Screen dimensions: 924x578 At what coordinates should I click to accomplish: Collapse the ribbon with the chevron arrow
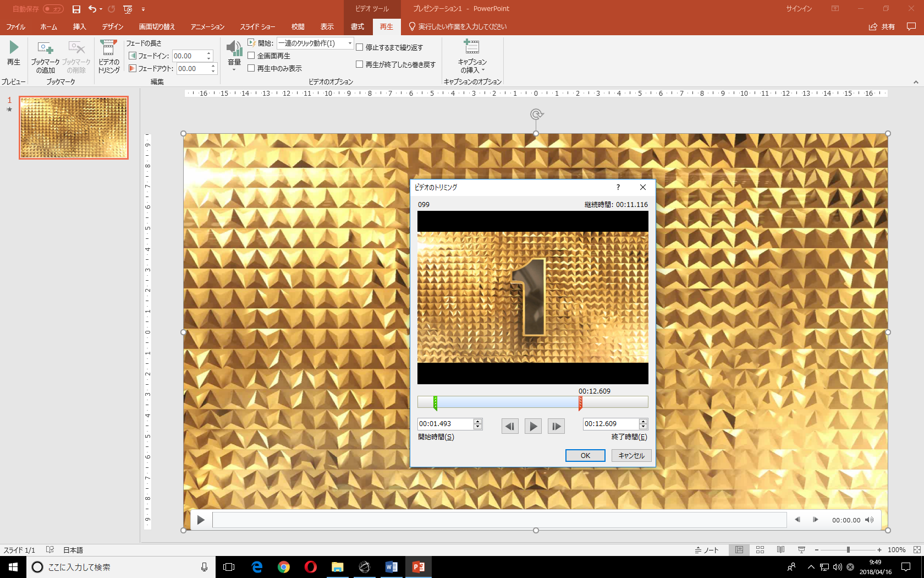tap(916, 82)
